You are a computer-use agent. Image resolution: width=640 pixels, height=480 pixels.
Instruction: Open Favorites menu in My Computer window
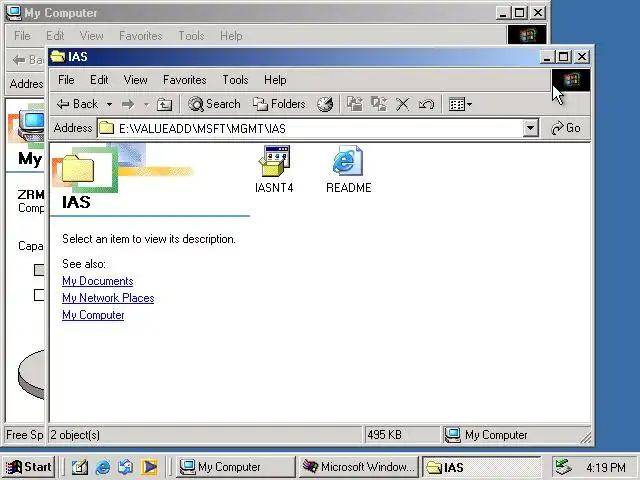click(x=140, y=36)
